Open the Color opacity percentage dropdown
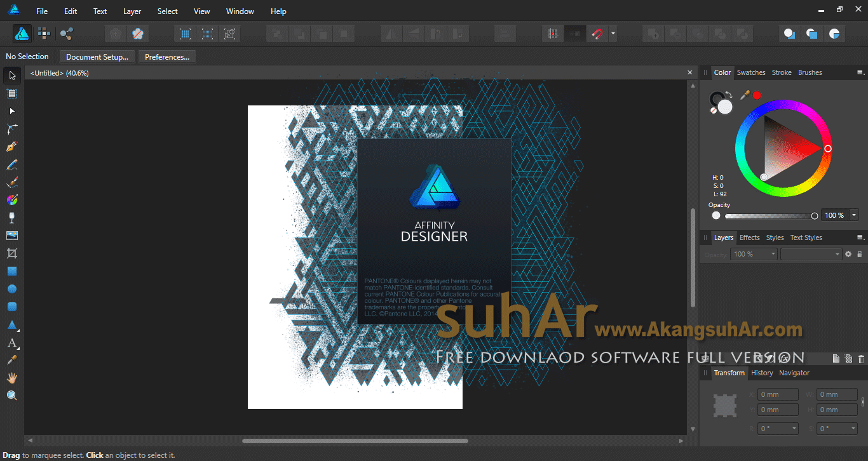The height and width of the screenshot is (461, 868). (854, 215)
